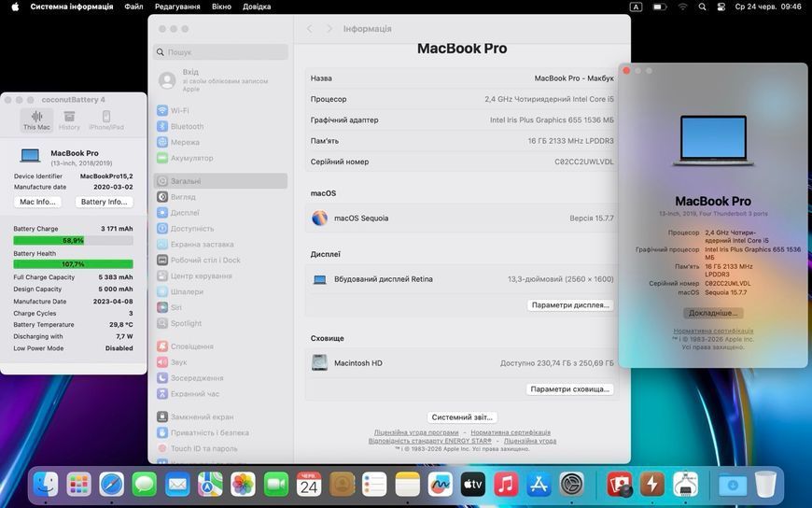
Task: Open Calendar showing 24 in Dock
Action: coord(309,486)
